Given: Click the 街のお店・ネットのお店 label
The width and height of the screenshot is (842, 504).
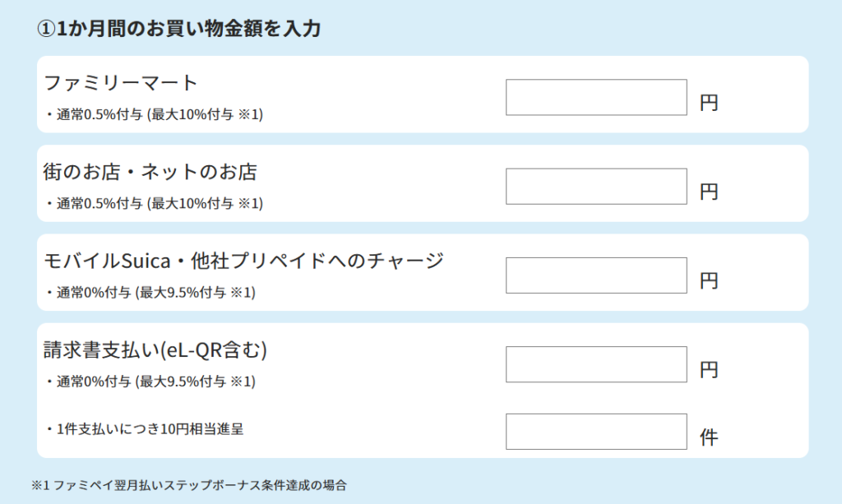Looking at the screenshot, I should click(x=150, y=172).
